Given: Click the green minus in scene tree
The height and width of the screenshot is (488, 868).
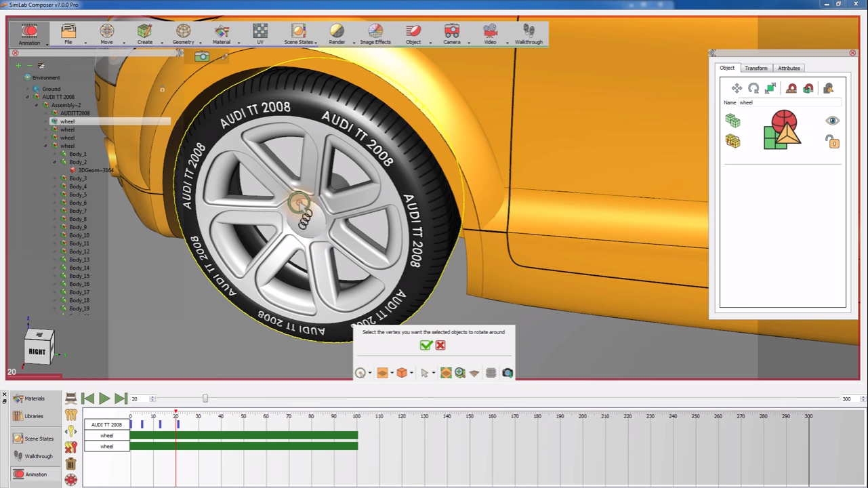Looking at the screenshot, I should click(x=29, y=66).
